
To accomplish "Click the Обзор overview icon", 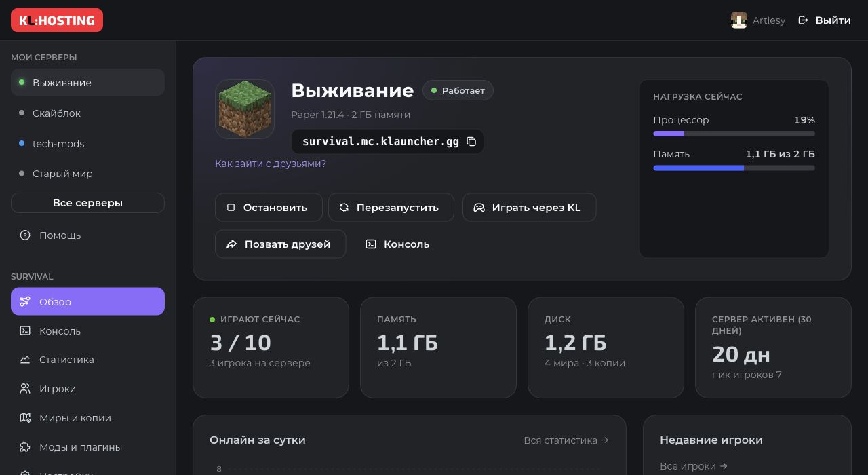I will [25, 301].
